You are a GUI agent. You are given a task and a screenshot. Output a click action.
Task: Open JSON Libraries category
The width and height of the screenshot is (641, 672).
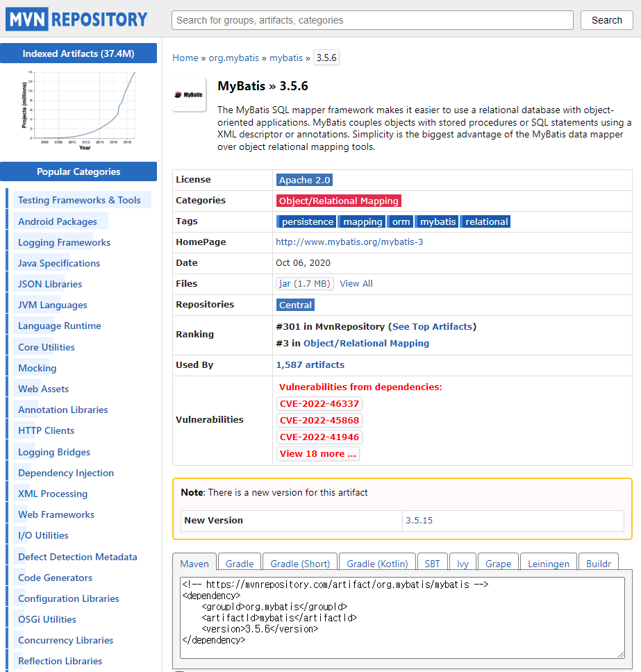click(x=50, y=284)
